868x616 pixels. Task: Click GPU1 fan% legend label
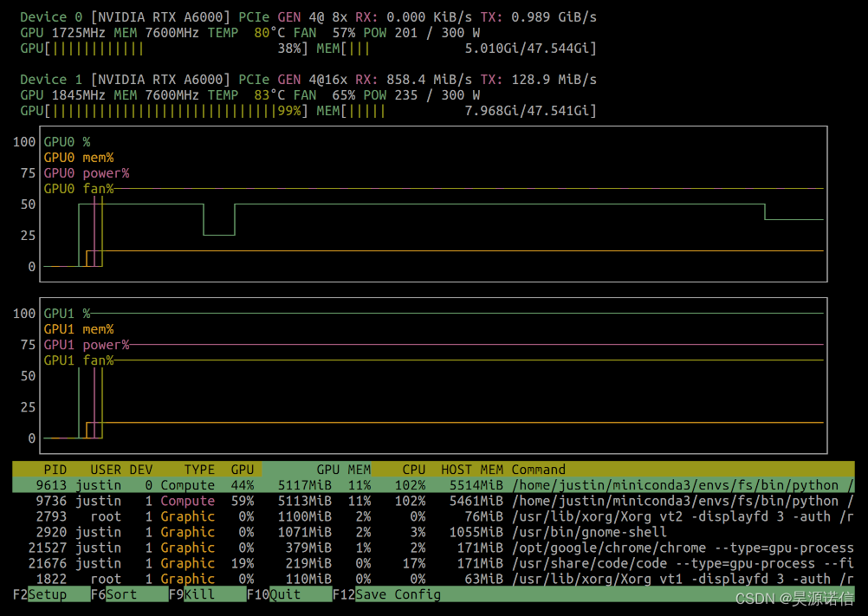(79, 360)
